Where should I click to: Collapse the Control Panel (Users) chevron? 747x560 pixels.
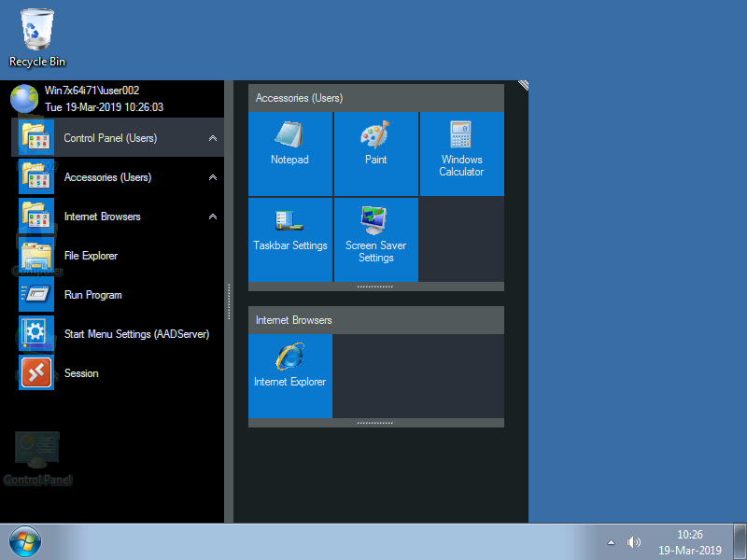coord(213,138)
